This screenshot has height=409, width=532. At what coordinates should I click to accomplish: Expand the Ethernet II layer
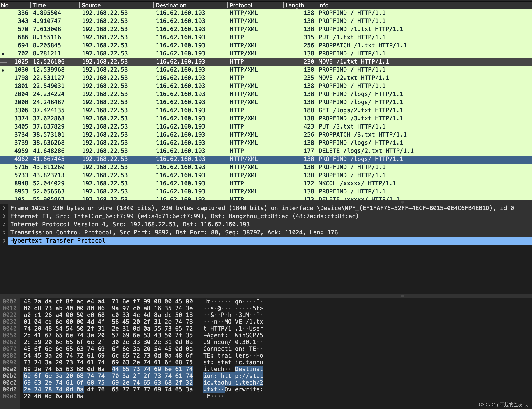(4, 216)
